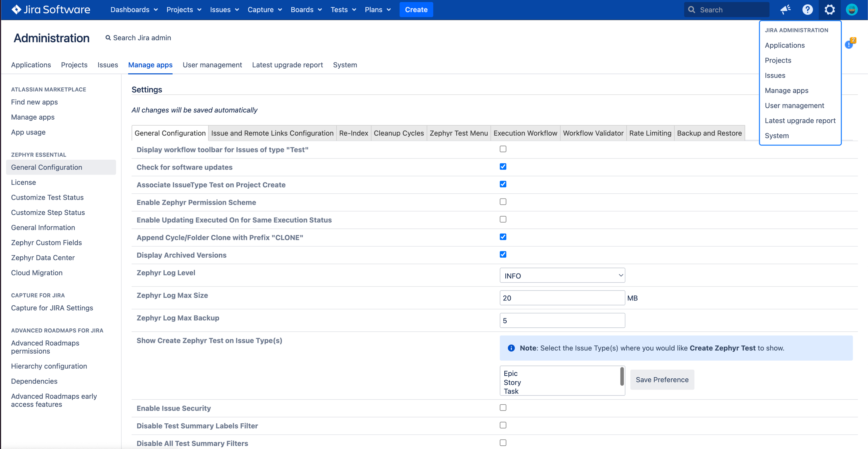Image resolution: width=868 pixels, height=449 pixels.
Task: Open the Jira Software home via logo
Action: click(x=50, y=10)
